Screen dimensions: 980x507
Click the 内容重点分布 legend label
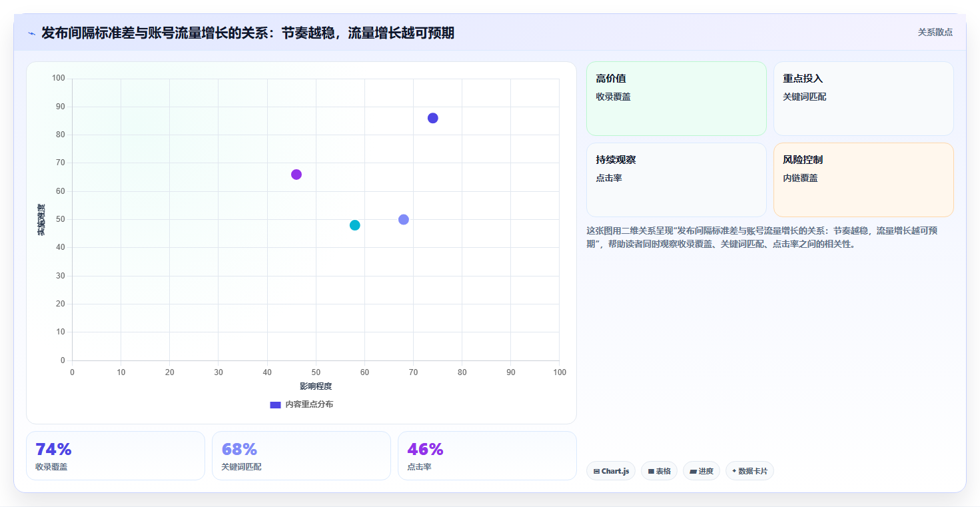point(309,404)
